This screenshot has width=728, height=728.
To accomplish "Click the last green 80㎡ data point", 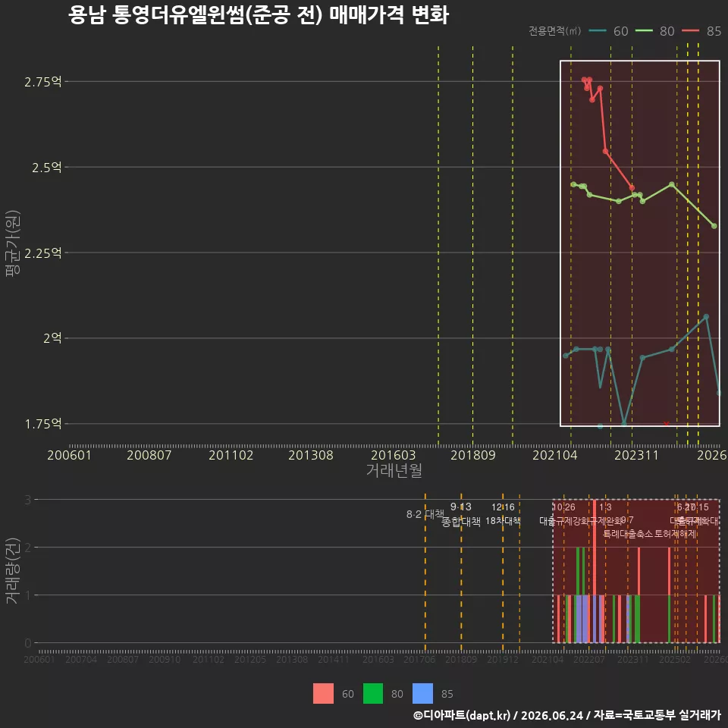I will click(x=714, y=226).
